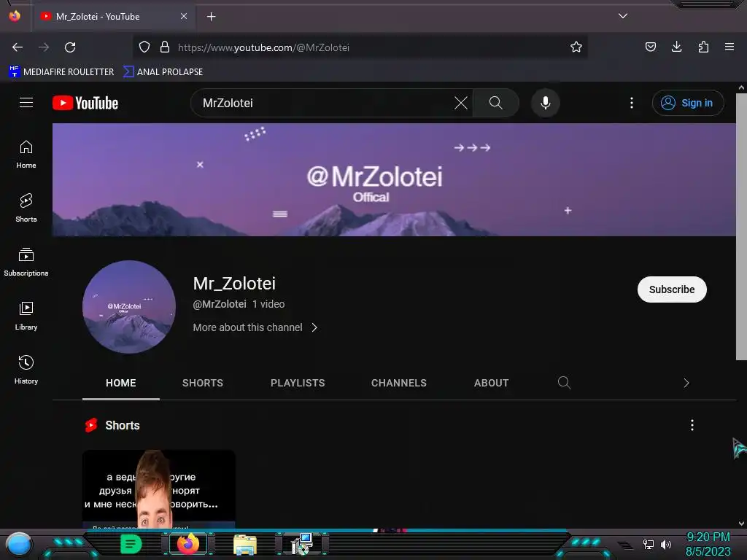Open the ABOUT channel tab
This screenshot has width=747, height=560.
491,383
